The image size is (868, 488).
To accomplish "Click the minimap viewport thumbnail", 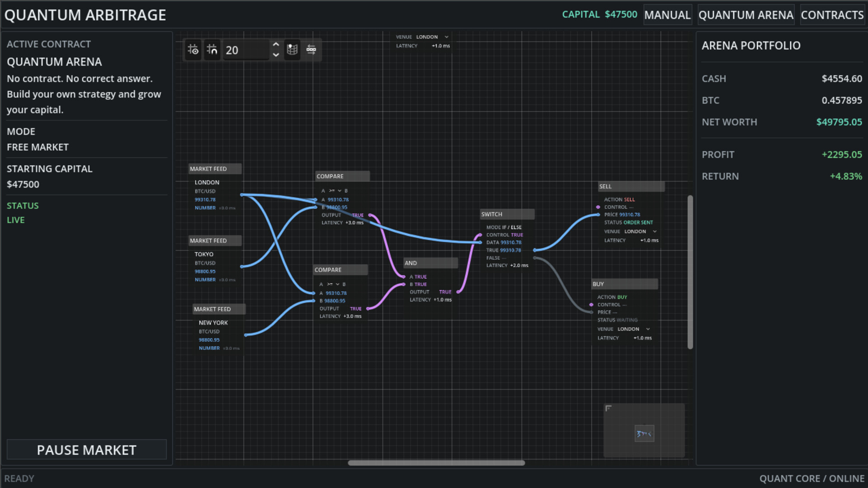I will tap(644, 434).
